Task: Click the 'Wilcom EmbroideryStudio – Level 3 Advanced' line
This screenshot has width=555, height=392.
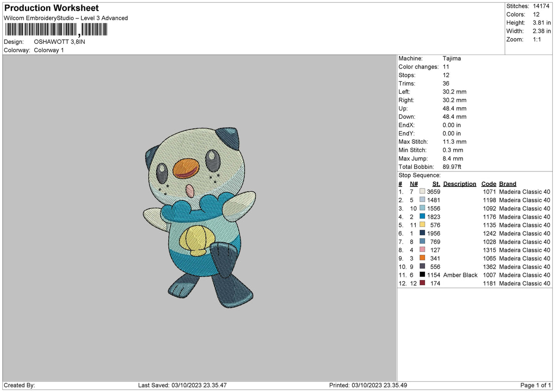Action: [66, 18]
